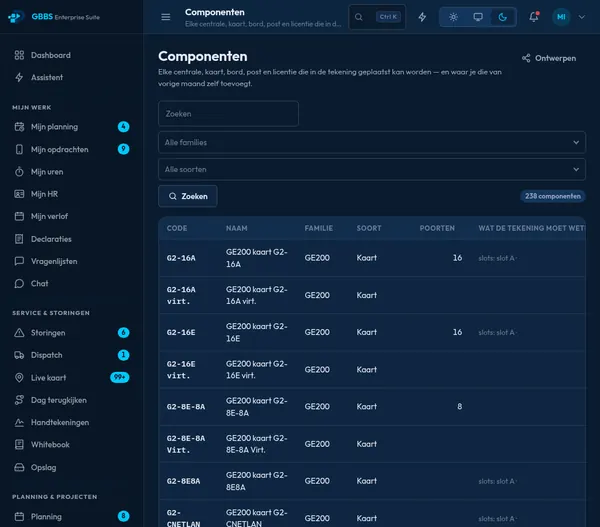Click the Assistent lightning icon in sidebar
This screenshot has height=527, width=600.
tap(19, 77)
